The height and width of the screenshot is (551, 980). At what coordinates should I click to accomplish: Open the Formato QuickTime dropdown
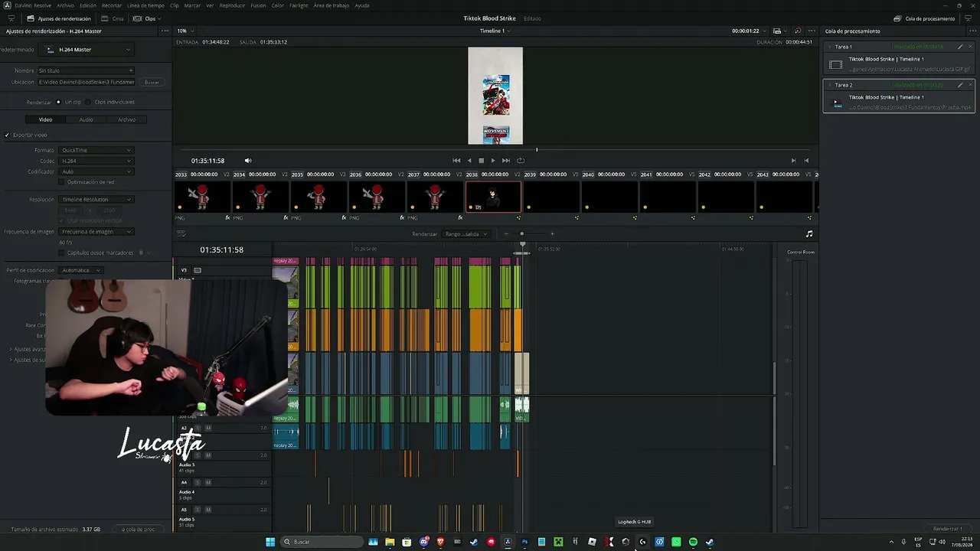pos(96,150)
